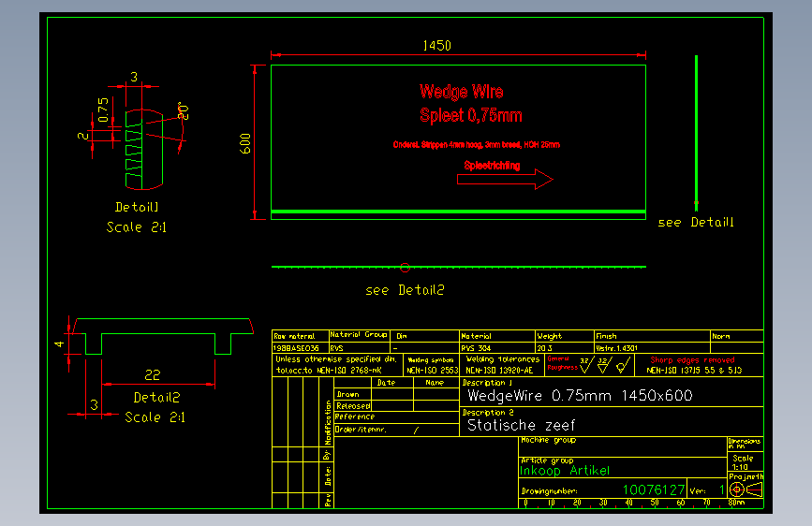The width and height of the screenshot is (812, 526).
Task: Select the green 'Inkoop Artikel' text
Action: (x=565, y=471)
